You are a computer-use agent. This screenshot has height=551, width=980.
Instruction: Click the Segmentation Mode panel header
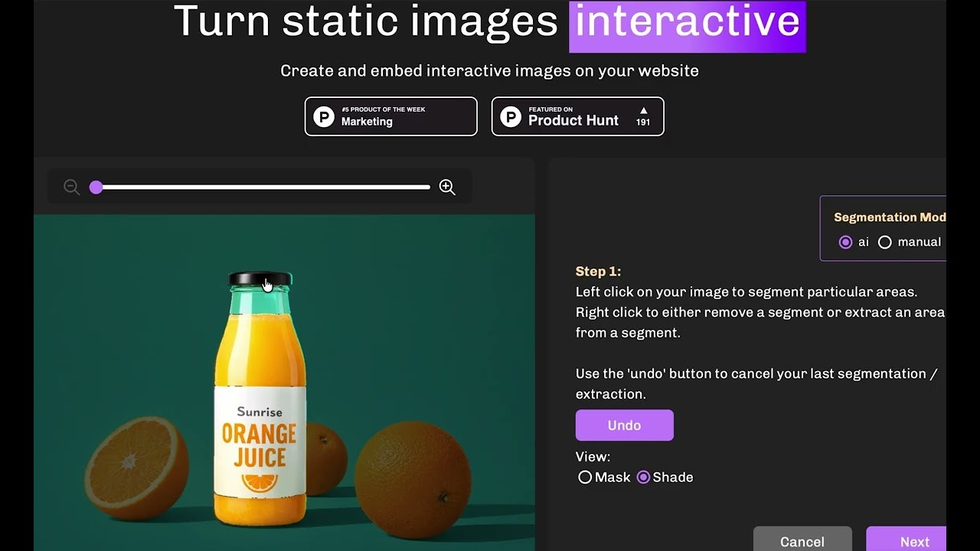[x=890, y=217]
